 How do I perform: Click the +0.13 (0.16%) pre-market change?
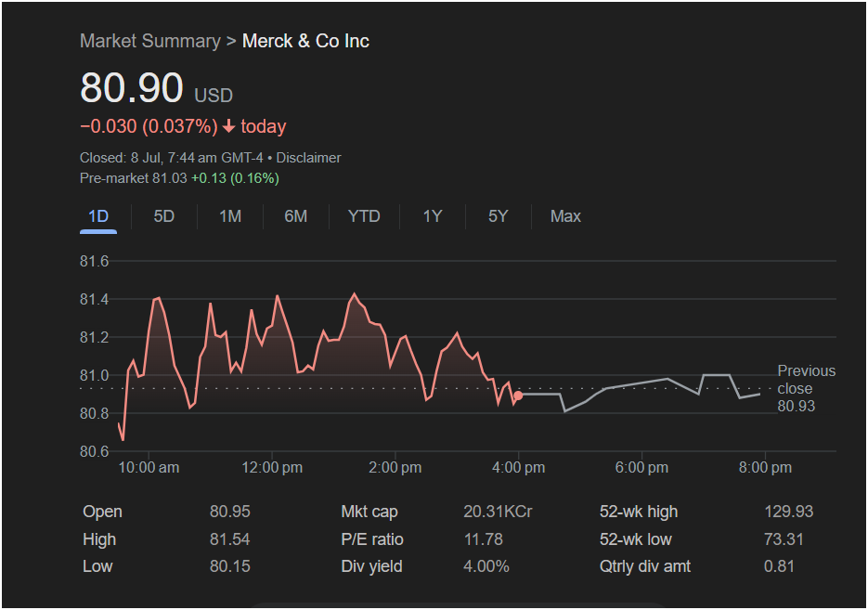(x=235, y=178)
